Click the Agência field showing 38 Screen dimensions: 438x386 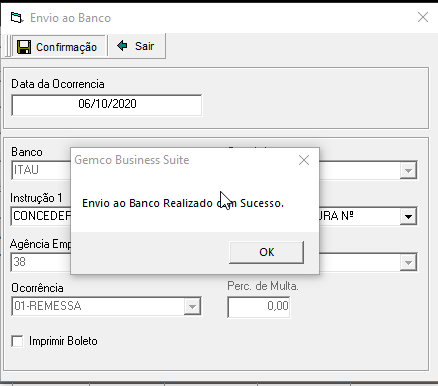point(41,262)
